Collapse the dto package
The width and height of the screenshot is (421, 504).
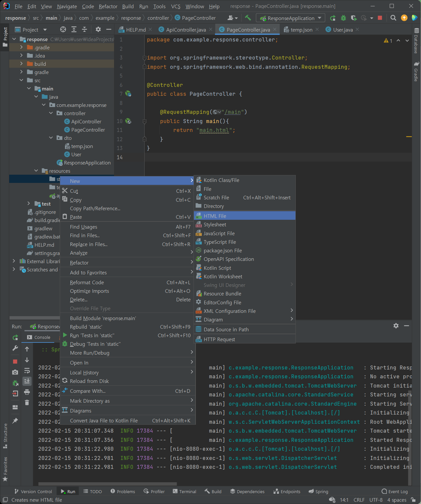click(x=51, y=138)
